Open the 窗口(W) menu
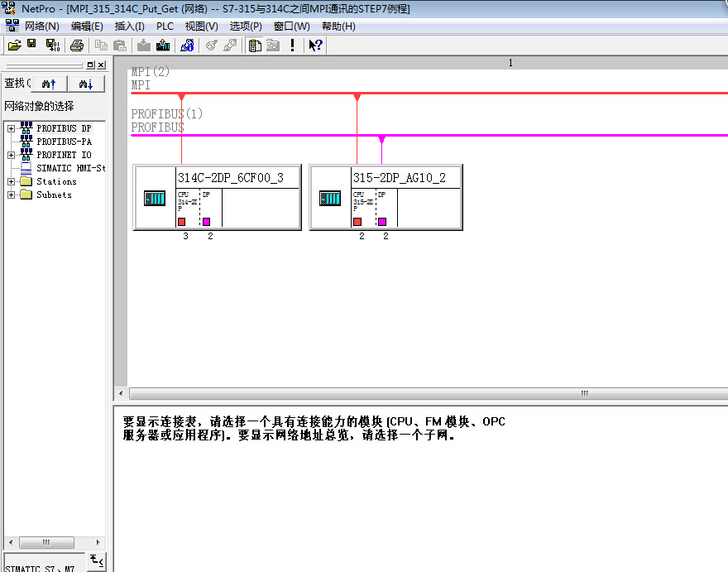 click(291, 26)
